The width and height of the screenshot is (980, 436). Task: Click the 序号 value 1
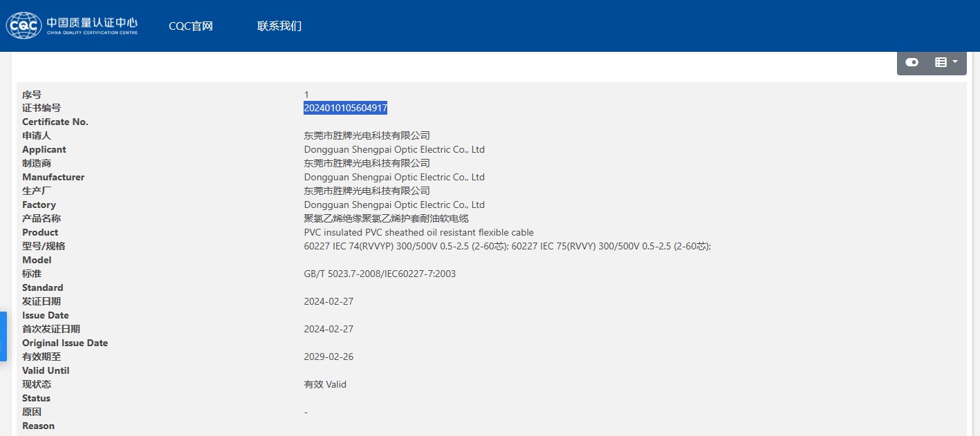[306, 95]
